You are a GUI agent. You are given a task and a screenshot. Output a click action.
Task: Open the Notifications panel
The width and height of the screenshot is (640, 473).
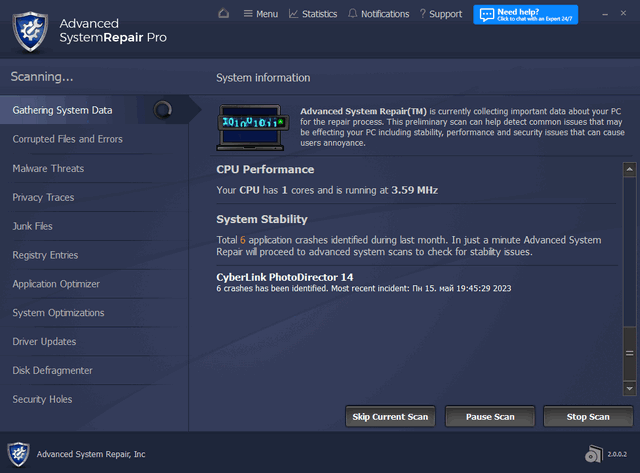tap(378, 14)
